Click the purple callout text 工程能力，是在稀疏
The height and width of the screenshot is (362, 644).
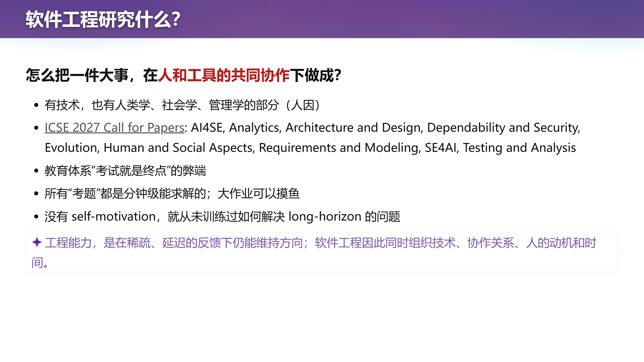[x=98, y=243]
